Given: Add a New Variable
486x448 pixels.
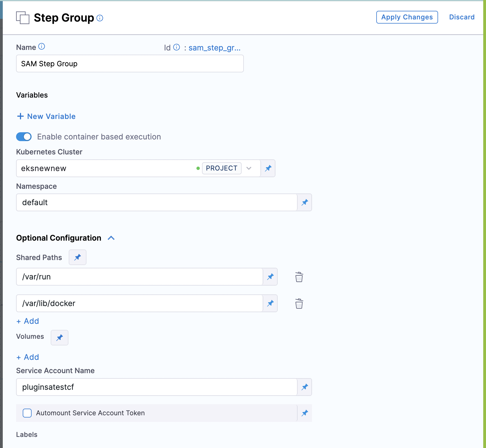Looking at the screenshot, I should click(x=46, y=116).
